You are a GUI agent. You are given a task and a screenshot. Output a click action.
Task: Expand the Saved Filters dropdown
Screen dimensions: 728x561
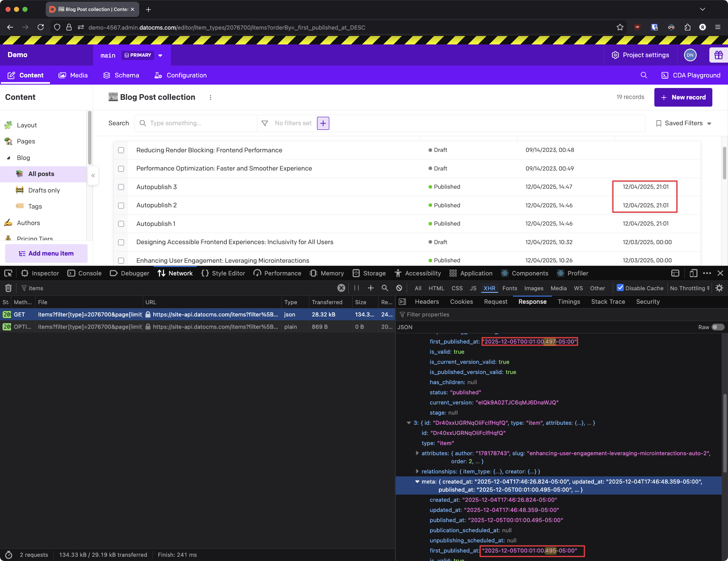[684, 123]
